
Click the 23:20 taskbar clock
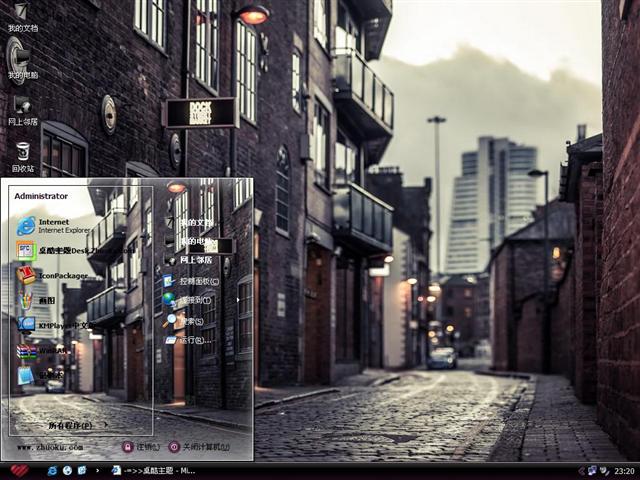624,471
